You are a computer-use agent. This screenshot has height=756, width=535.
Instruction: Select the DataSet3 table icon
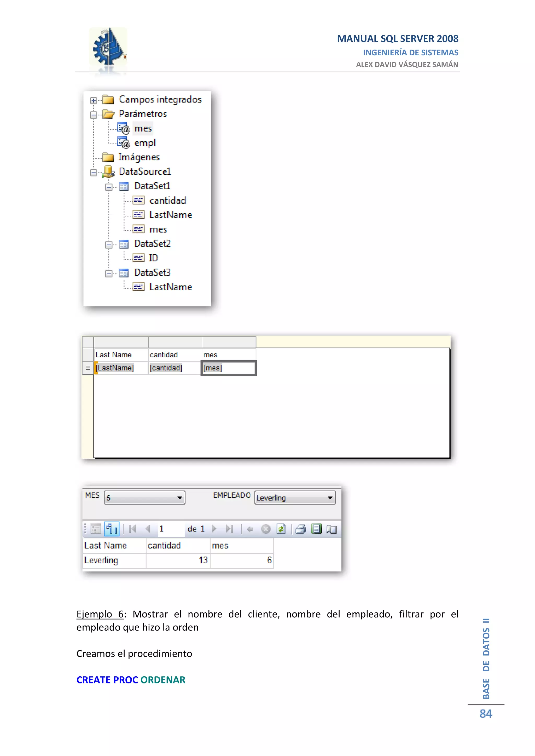[x=124, y=273]
